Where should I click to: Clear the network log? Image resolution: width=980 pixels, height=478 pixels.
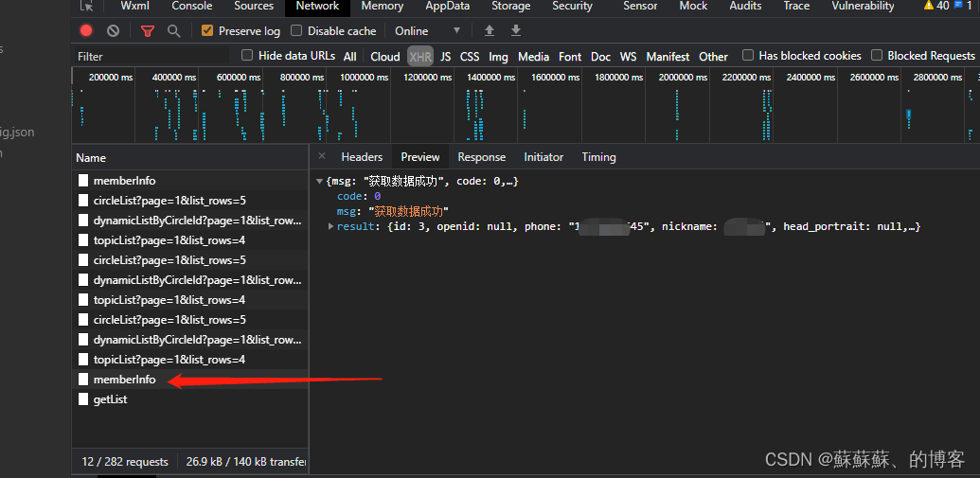pos(113,30)
